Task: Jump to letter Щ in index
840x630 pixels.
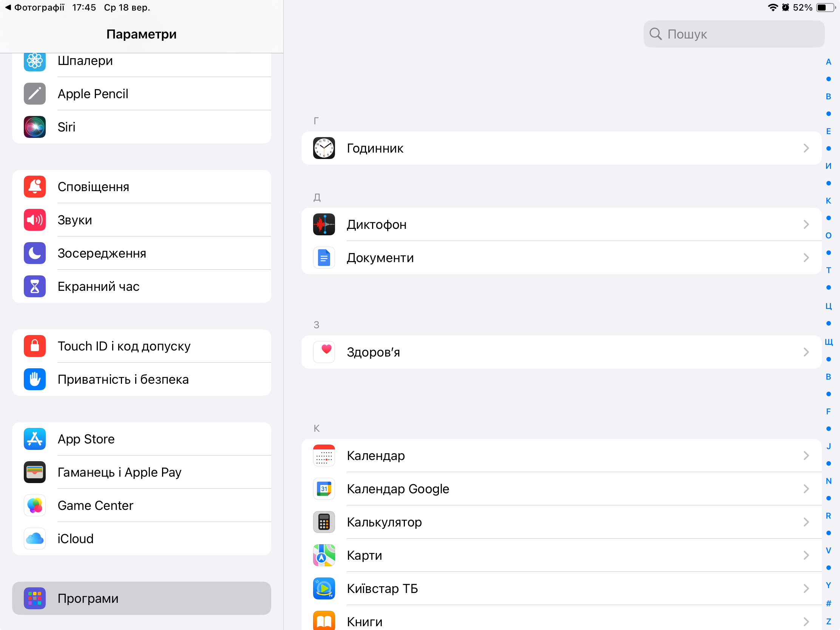Action: click(x=829, y=342)
